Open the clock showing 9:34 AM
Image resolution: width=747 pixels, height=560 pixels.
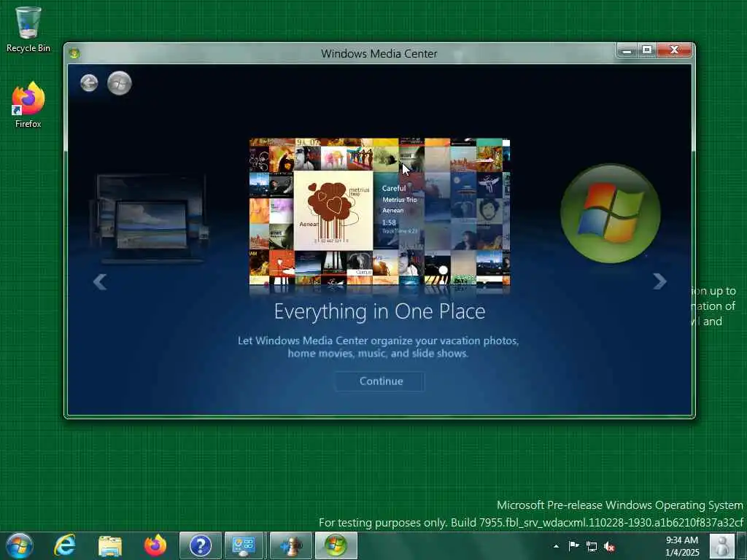(682, 546)
